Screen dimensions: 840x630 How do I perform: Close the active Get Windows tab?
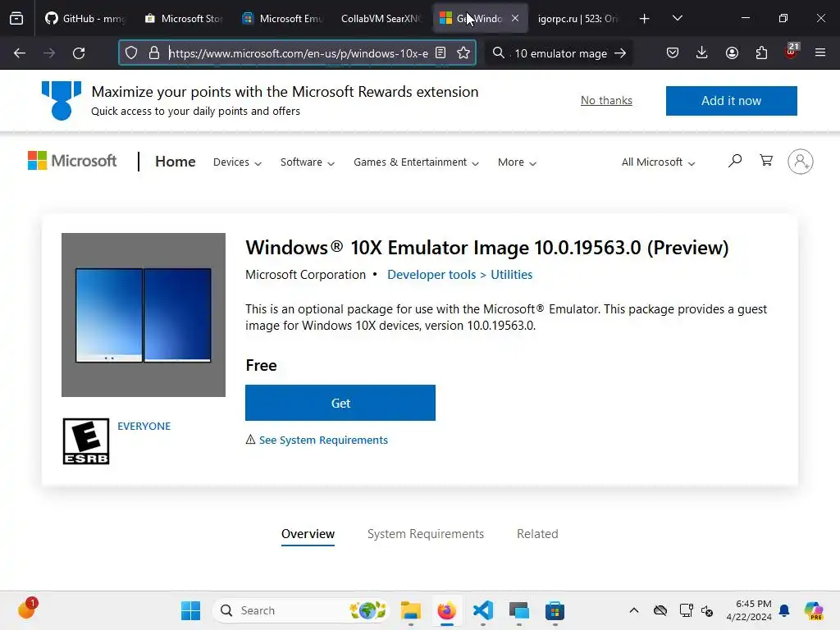tap(515, 18)
